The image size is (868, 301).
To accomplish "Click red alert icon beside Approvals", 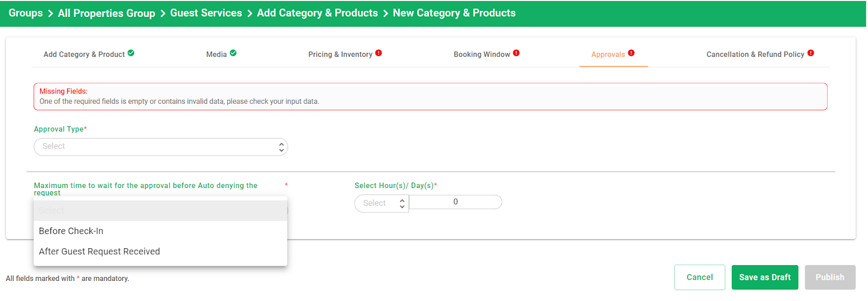I will pos(631,53).
